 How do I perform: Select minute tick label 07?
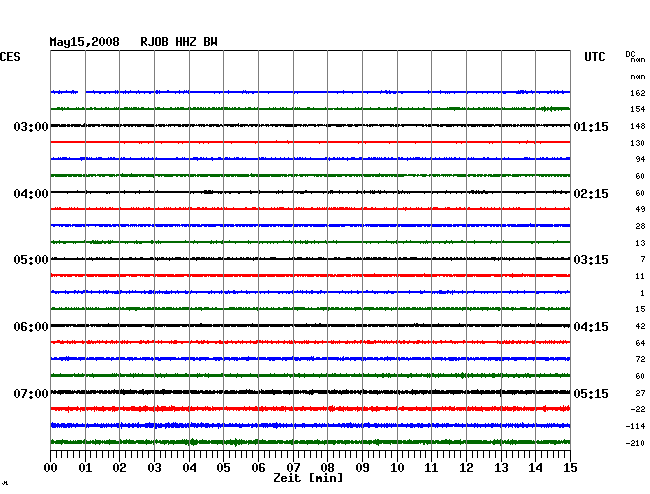pos(293,467)
